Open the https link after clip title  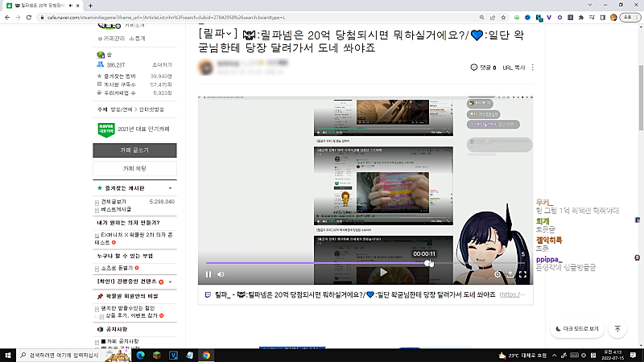(x=512, y=294)
